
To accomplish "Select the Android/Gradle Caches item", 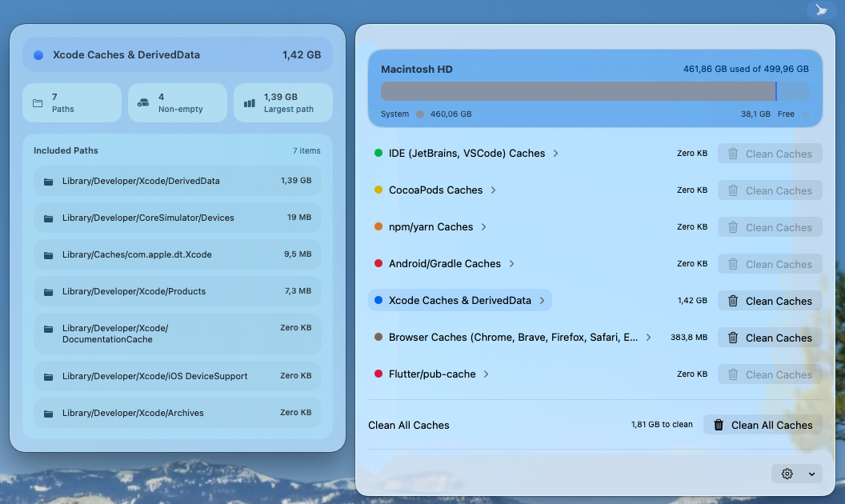I will click(x=444, y=264).
